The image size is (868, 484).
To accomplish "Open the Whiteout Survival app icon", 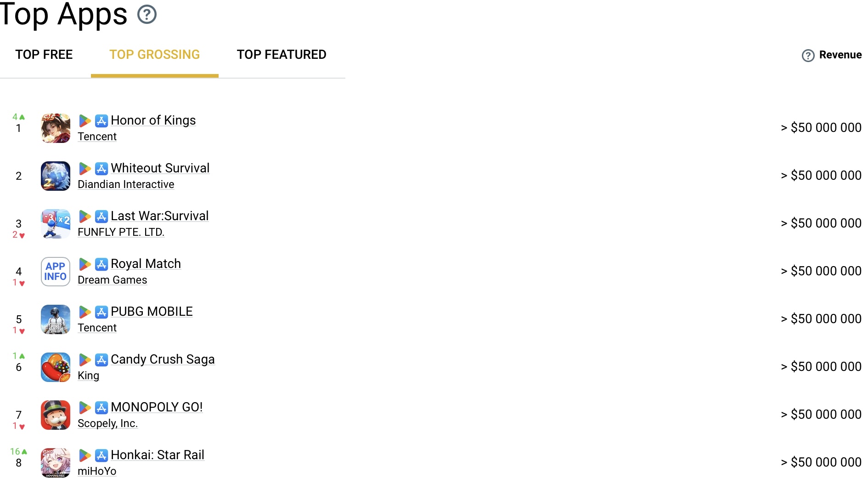I will tap(56, 176).
